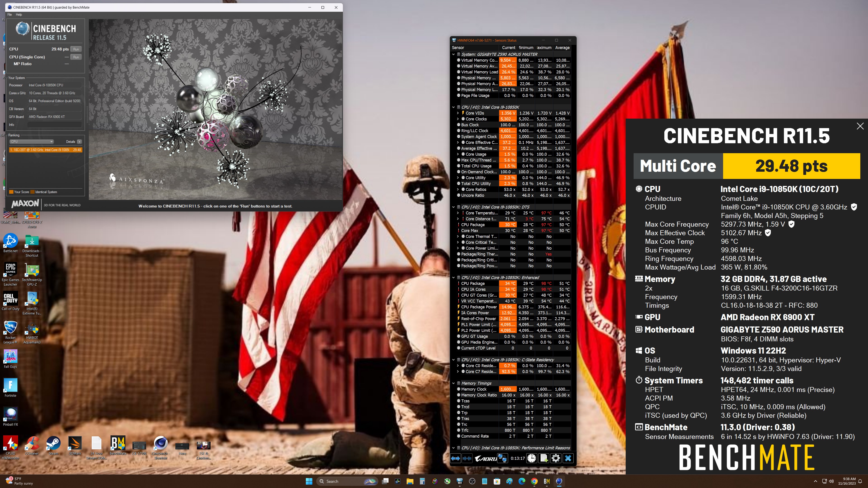
Task: Collapse Memory Timings section
Action: (453, 383)
